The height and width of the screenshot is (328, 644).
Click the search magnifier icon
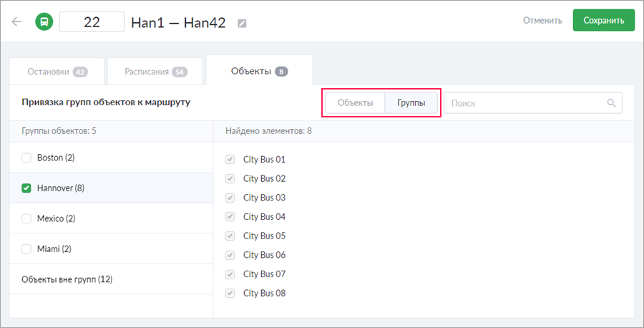612,103
